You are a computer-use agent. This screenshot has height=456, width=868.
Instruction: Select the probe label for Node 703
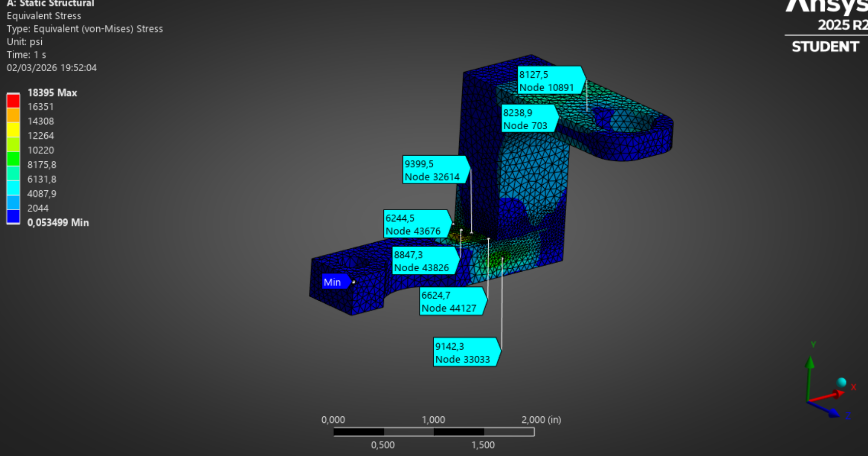(x=529, y=119)
